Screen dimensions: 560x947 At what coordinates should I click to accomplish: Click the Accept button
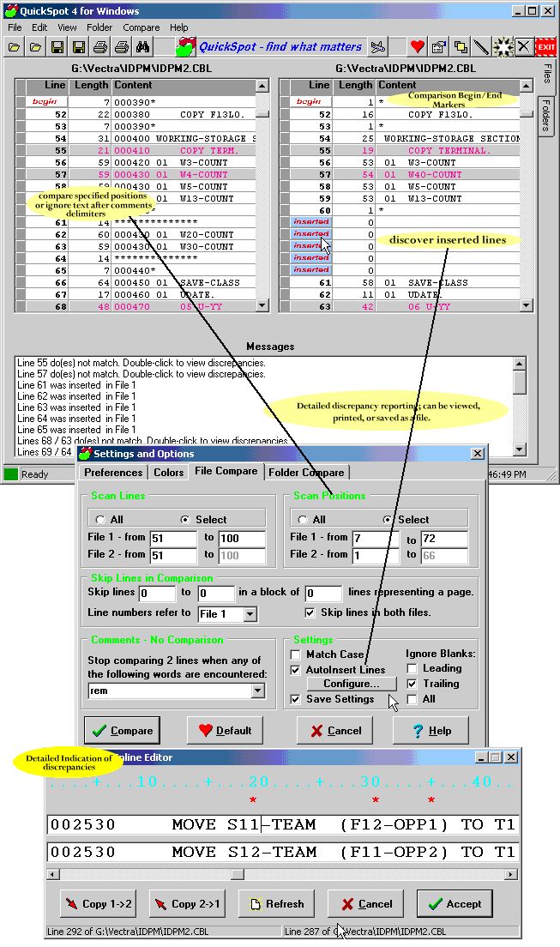coord(455,904)
